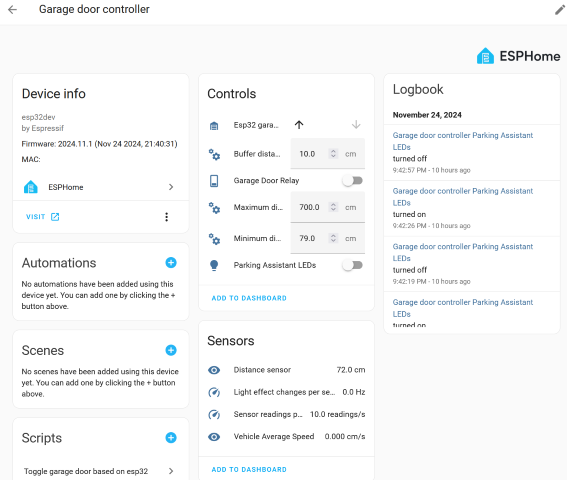Add a new scene with plus icon
The width and height of the screenshot is (567, 480).
171,350
